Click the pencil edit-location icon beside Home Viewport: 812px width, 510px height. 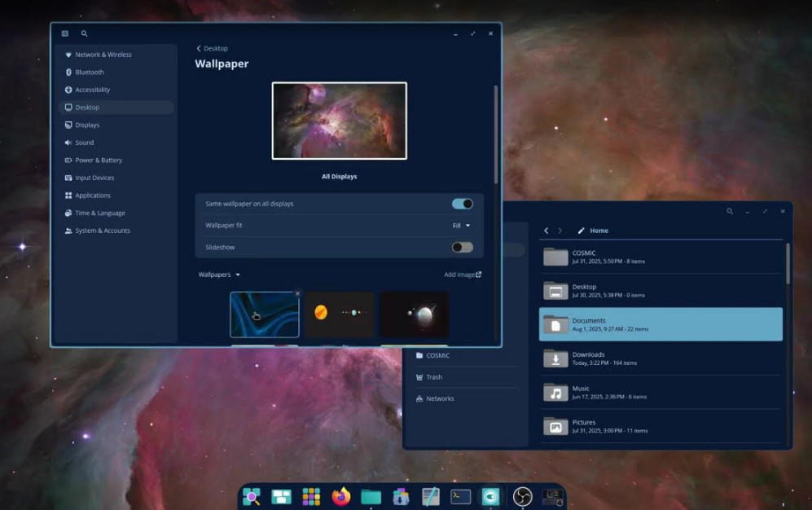pos(581,231)
